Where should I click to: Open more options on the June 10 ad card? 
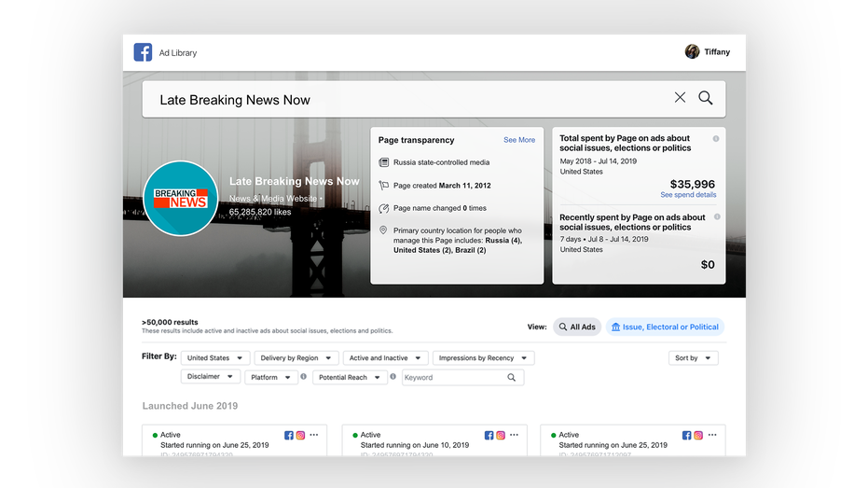(514, 435)
